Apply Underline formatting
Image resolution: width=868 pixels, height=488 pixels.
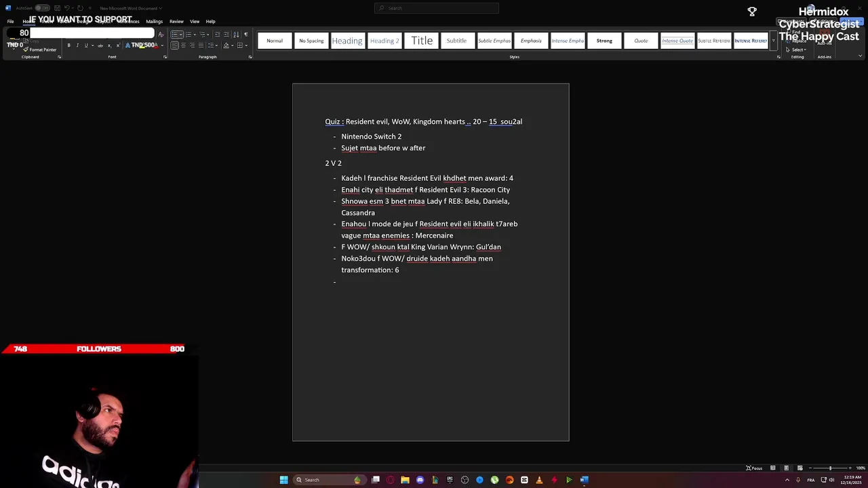pyautogui.click(x=86, y=45)
